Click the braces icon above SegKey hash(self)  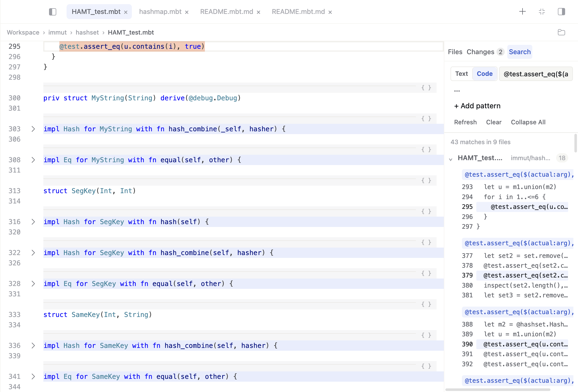click(x=426, y=211)
